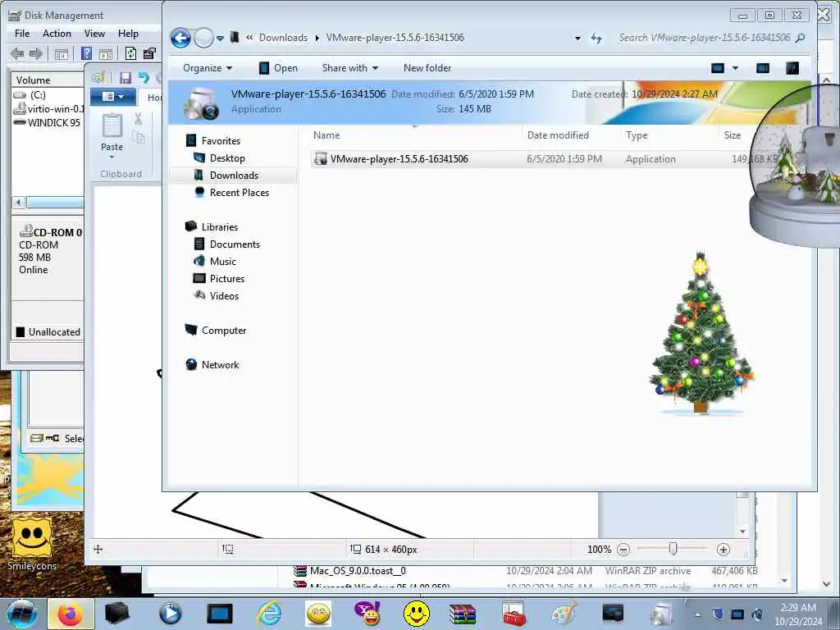Open File menu in Disk Management
This screenshot has width=840, height=630.
point(22,33)
